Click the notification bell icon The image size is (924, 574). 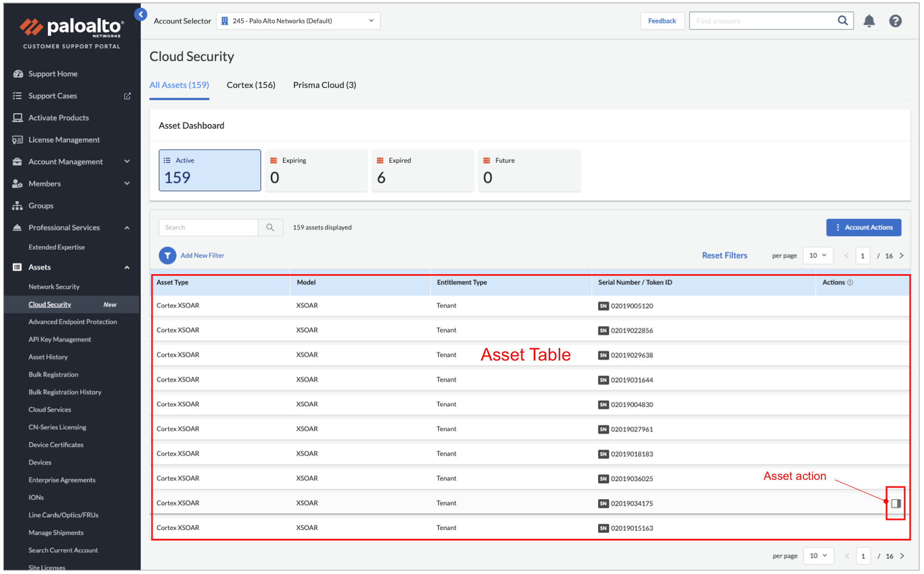868,21
